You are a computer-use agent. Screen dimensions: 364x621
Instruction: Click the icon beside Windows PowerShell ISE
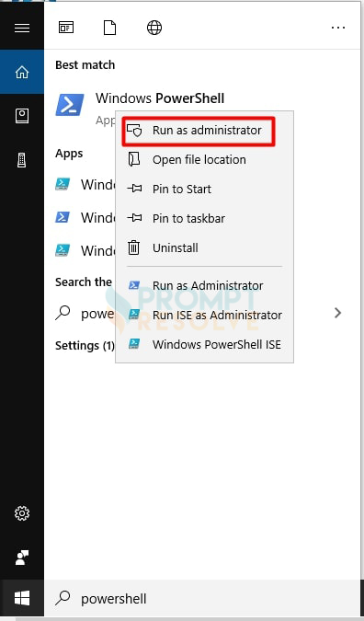134,344
